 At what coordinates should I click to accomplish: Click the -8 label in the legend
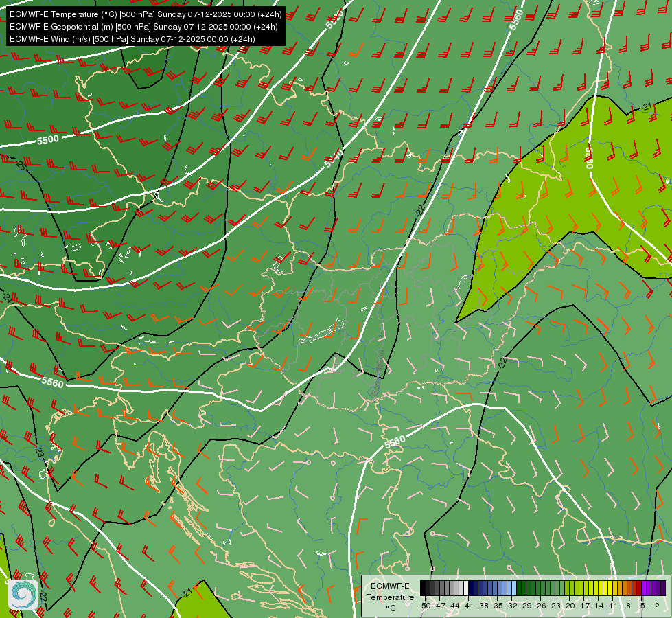tap(627, 606)
